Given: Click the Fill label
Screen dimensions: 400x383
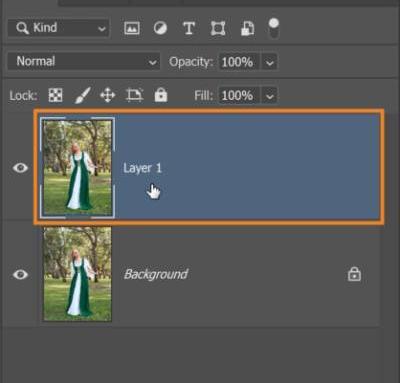Looking at the screenshot, I should coord(204,96).
